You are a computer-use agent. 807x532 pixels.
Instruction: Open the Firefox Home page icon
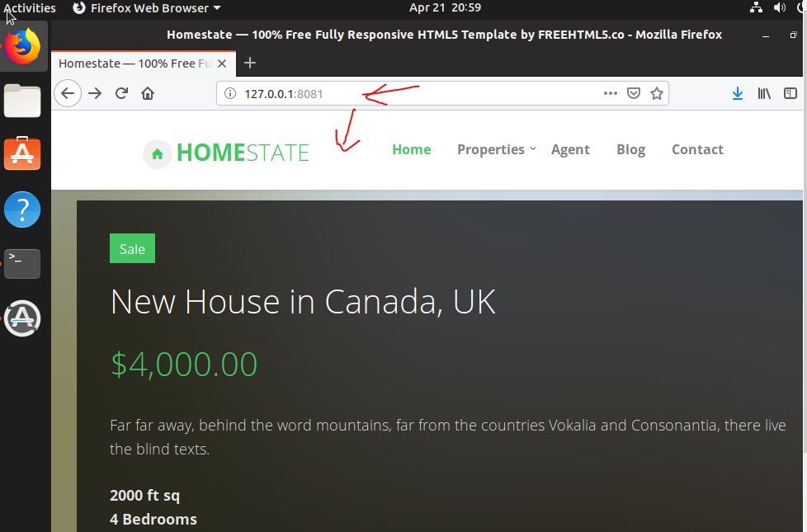(148, 94)
